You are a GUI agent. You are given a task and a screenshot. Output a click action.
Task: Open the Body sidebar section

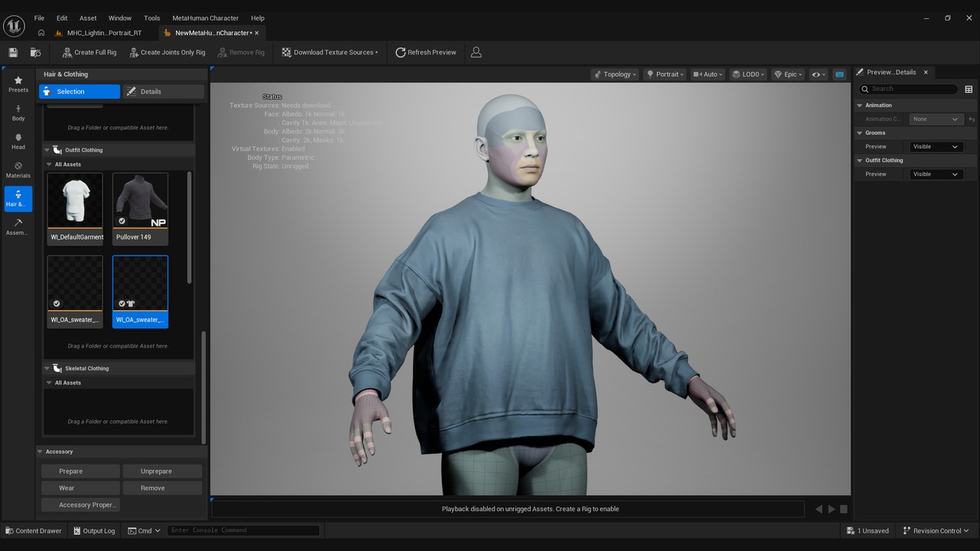point(18,113)
